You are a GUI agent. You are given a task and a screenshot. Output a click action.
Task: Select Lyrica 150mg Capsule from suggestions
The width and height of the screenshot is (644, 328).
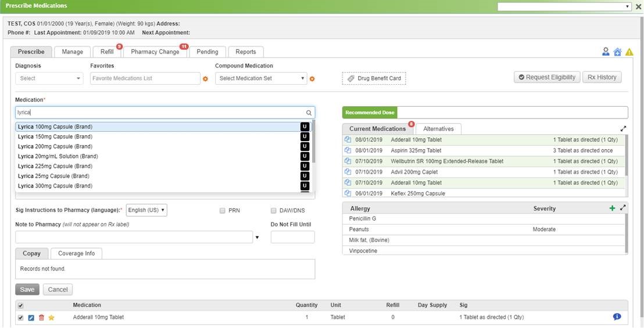pos(55,136)
